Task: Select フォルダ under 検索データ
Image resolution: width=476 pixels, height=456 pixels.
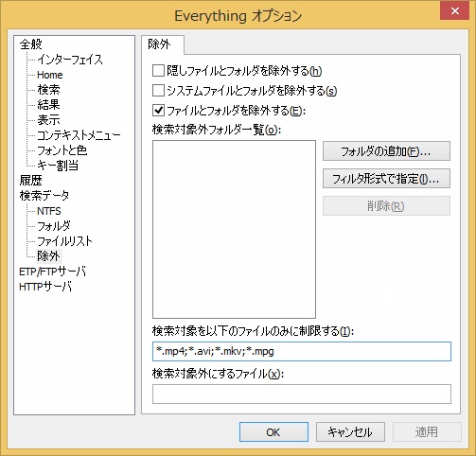Action: 53,226
